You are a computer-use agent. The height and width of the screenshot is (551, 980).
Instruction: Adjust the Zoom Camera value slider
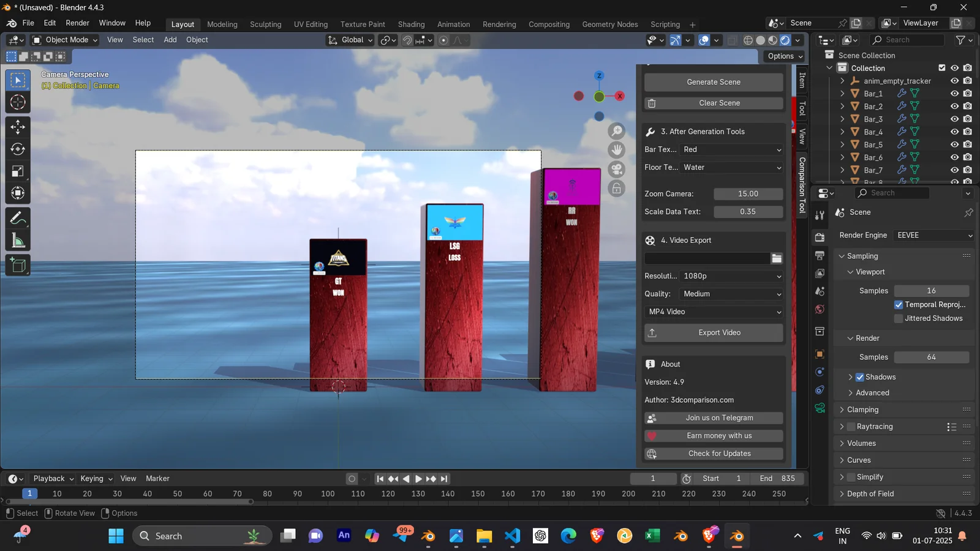(748, 193)
